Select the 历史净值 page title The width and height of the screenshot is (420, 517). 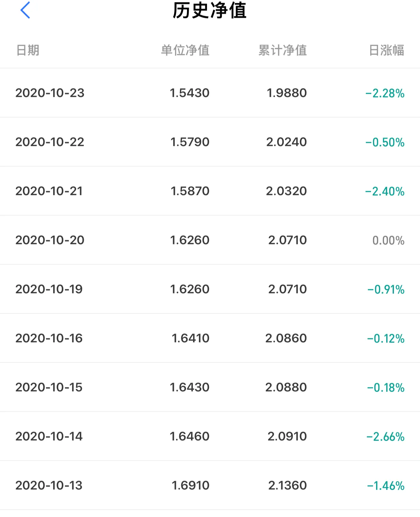pyautogui.click(x=210, y=10)
